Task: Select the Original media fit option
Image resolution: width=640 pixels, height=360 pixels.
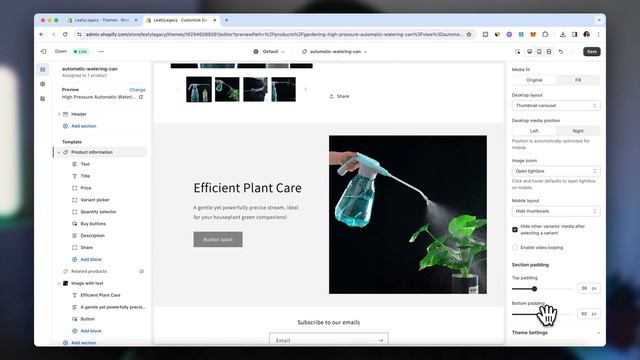Action: [534, 80]
